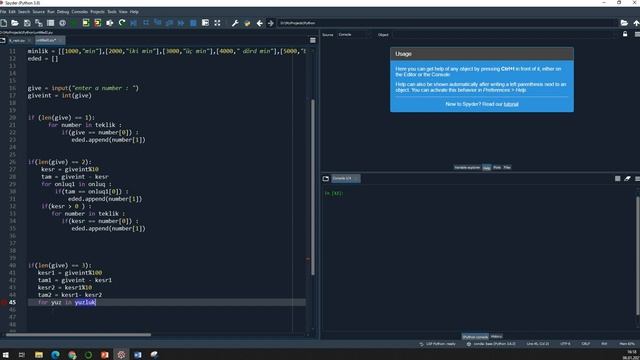Image resolution: width=640 pixels, height=360 pixels.
Task: Open the Source menu
Action: click(38, 12)
